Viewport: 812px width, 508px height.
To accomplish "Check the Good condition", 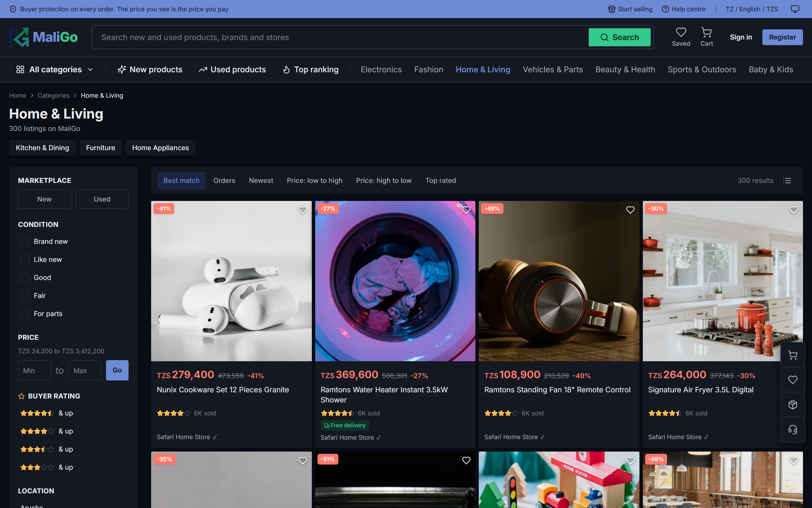I will point(25,278).
